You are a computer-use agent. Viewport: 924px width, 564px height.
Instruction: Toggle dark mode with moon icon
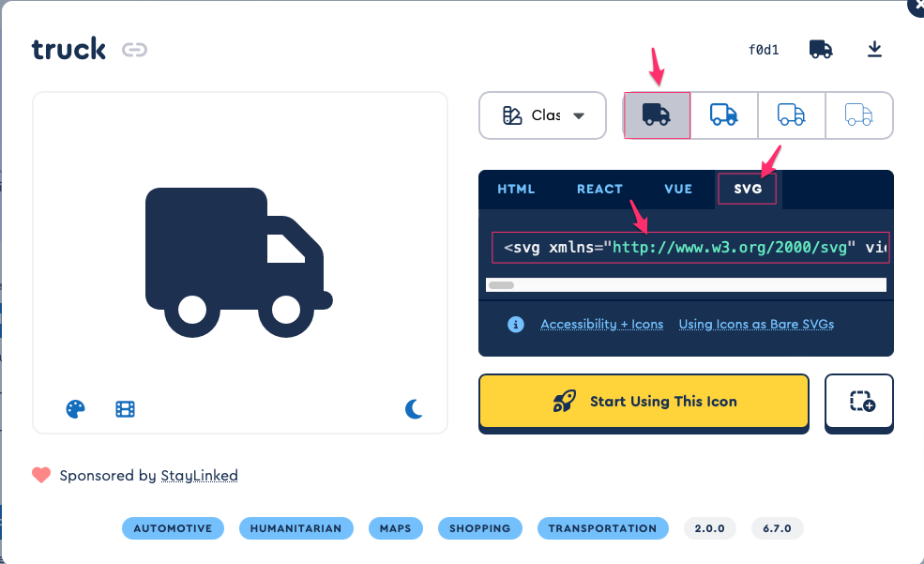coord(414,408)
